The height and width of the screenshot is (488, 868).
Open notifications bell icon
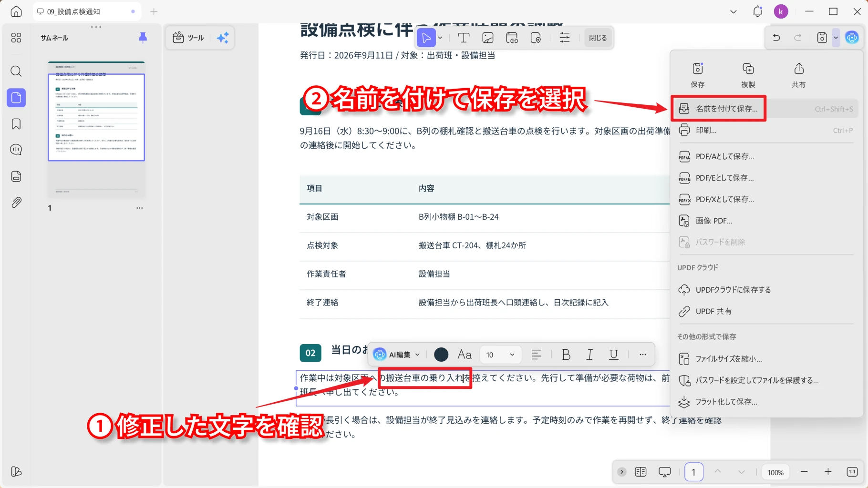point(758,11)
